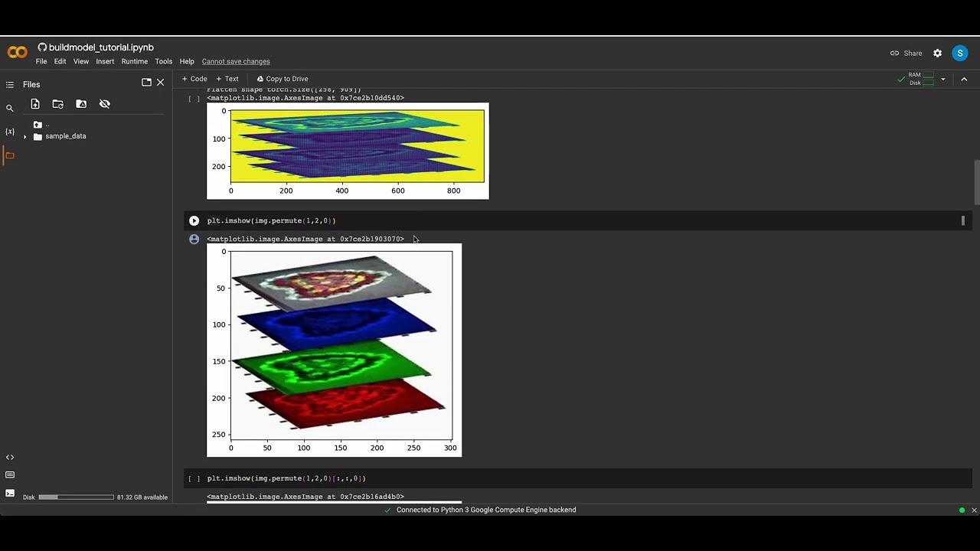Click Copy to Drive button
The image size is (980, 551).
click(x=283, y=79)
